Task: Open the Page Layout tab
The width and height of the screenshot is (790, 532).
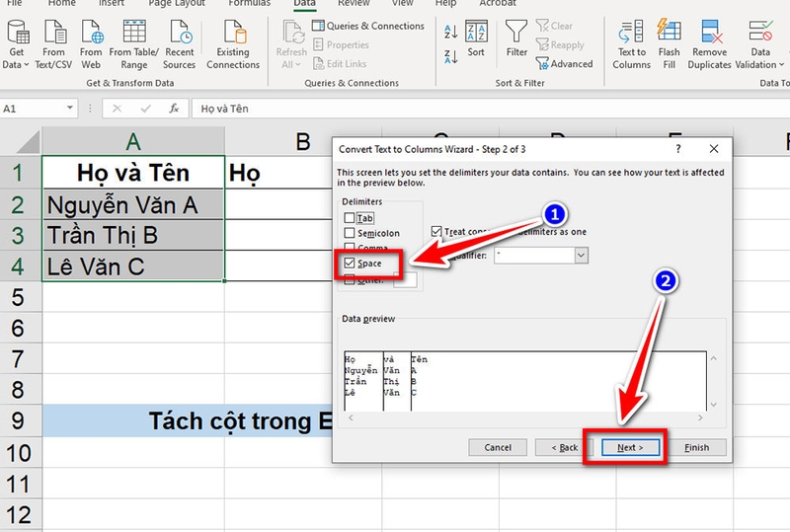Action: tap(177, 3)
